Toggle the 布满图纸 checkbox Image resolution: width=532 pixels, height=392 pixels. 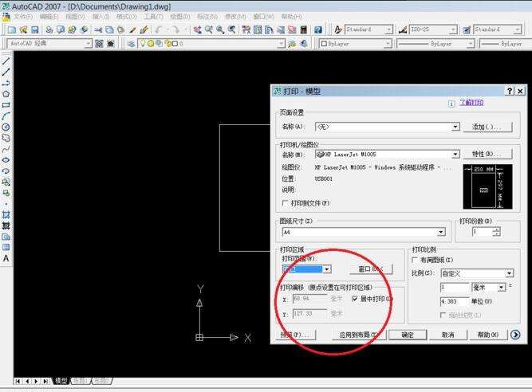(x=415, y=260)
